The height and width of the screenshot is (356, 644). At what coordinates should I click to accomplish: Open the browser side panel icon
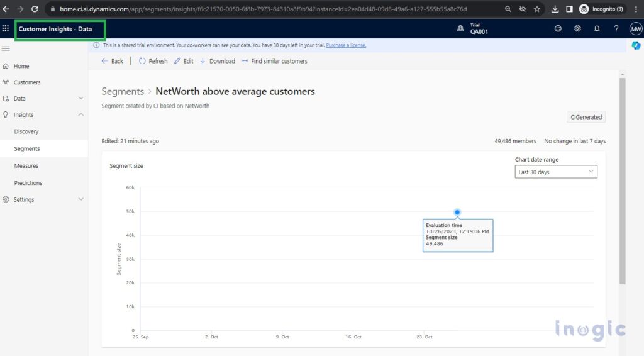569,9
